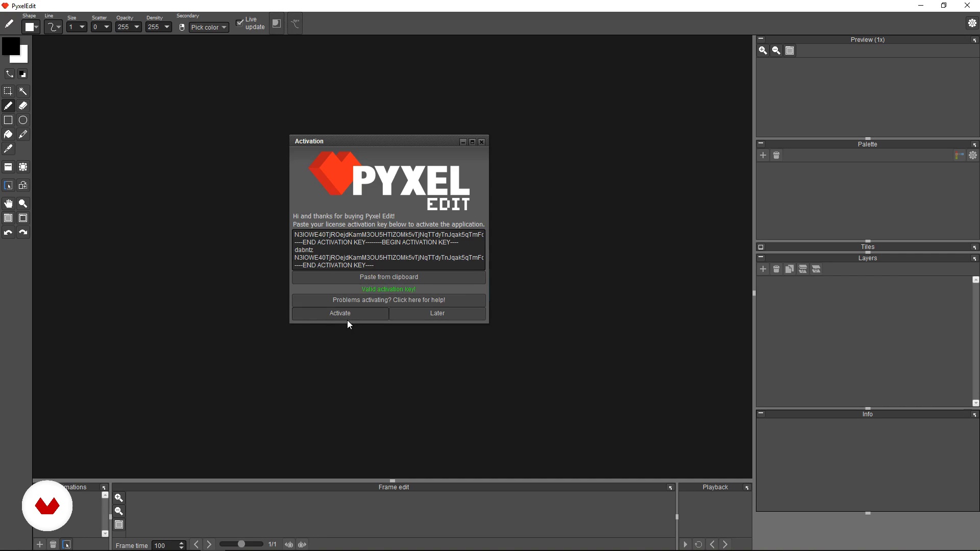Click the Redo arrow
The image size is (980, 551).
click(23, 232)
